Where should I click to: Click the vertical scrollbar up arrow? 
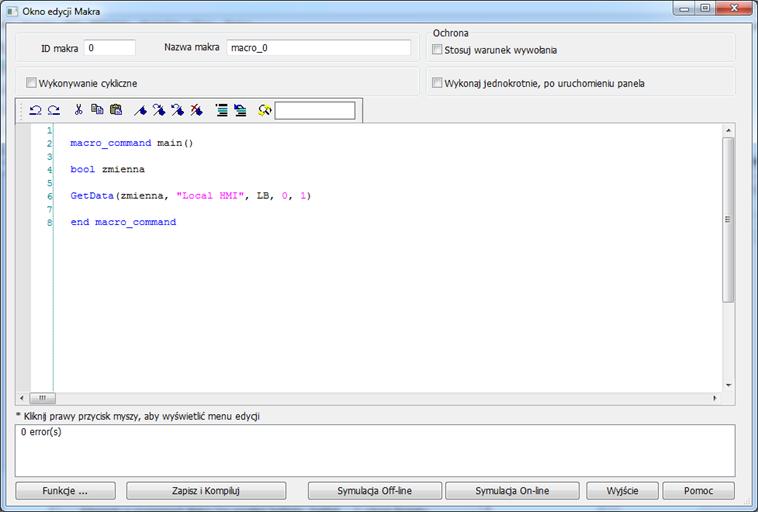[x=729, y=131]
